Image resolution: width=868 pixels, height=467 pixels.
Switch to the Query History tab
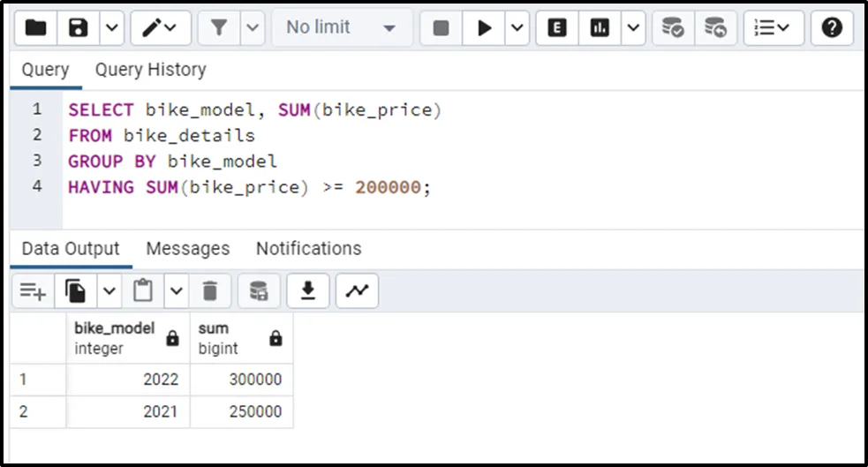pyautogui.click(x=150, y=70)
